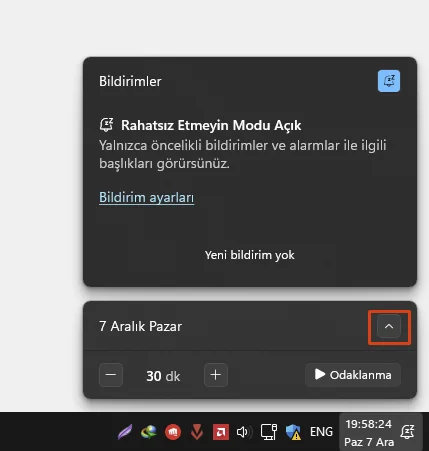The height and width of the screenshot is (451, 429).
Task: Select the 30 dk duration value
Action: pos(163,376)
